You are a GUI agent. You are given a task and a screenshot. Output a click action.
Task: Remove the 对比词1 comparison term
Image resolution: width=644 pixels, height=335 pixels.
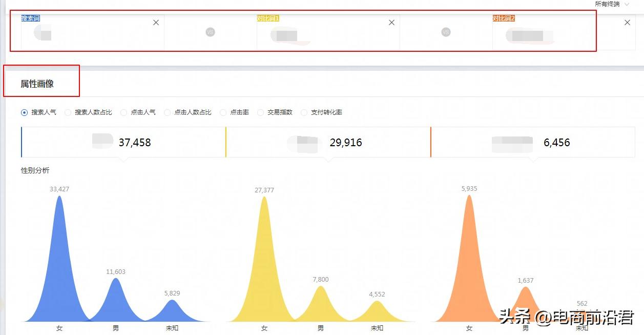point(391,23)
